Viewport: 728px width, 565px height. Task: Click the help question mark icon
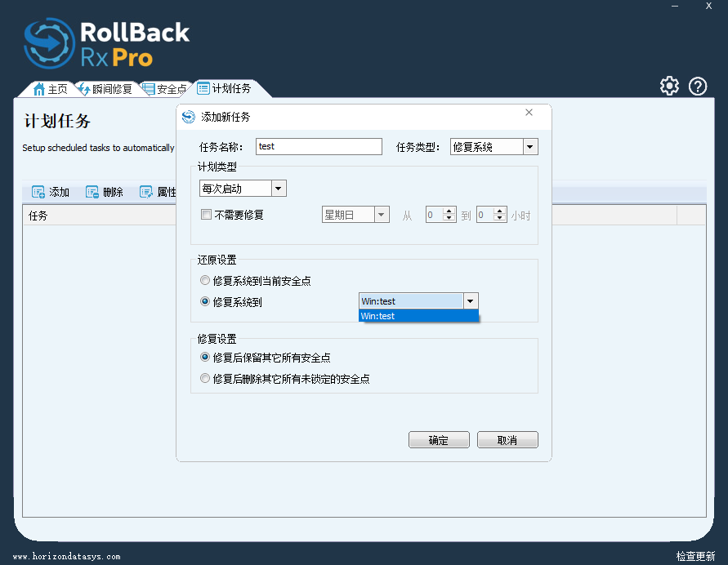tap(698, 86)
